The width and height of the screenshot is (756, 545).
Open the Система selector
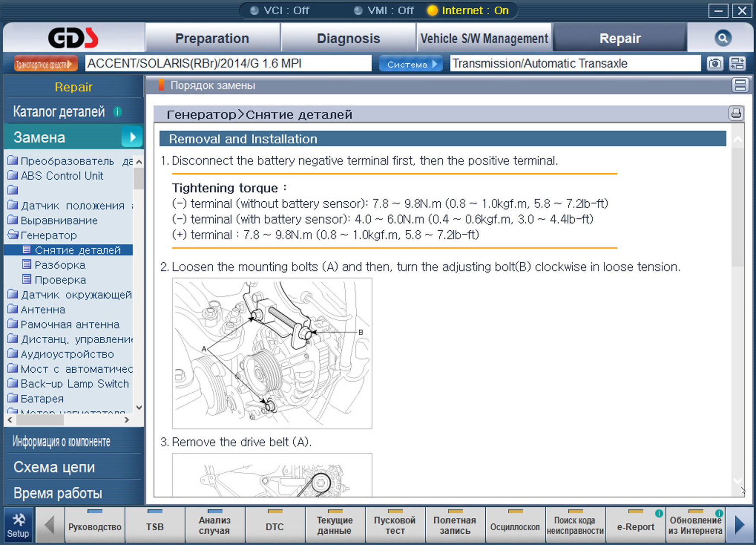tap(411, 64)
